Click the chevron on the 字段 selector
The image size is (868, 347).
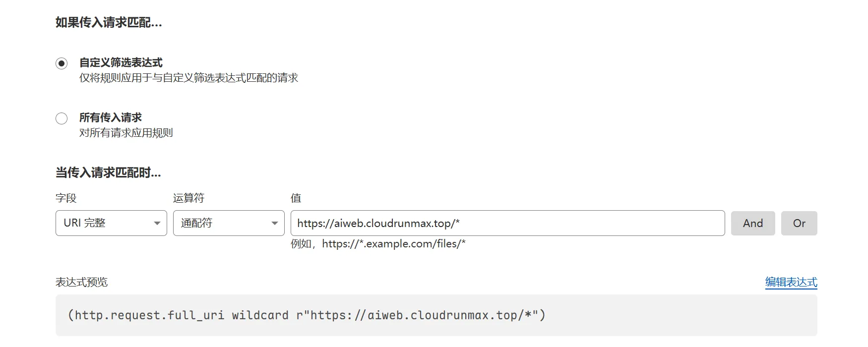[x=158, y=223]
